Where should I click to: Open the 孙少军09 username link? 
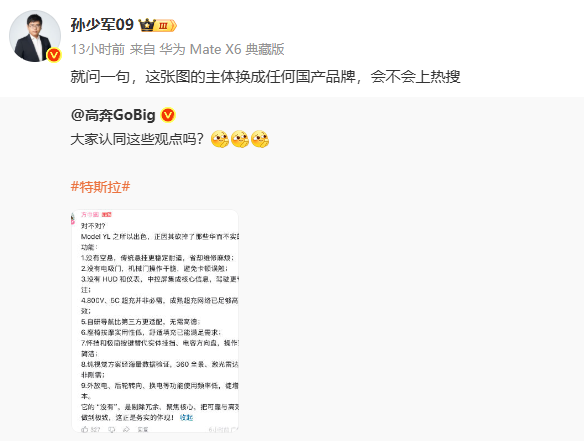[102, 25]
